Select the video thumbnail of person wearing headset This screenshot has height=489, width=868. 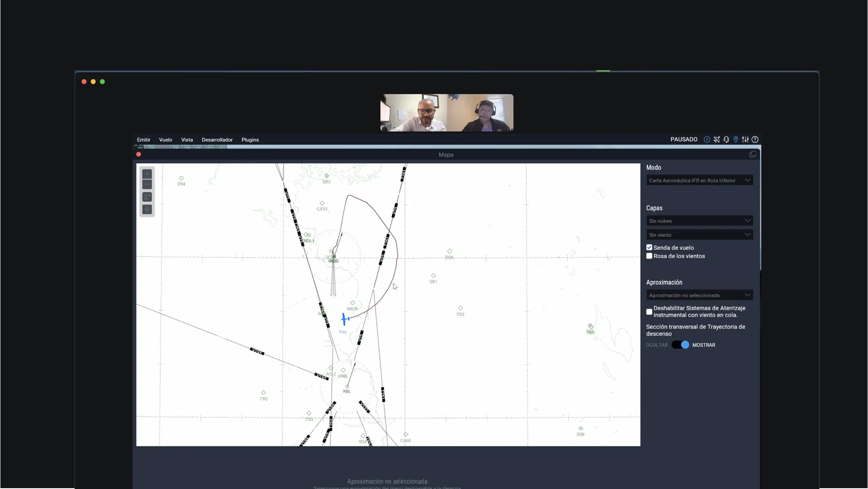[480, 113]
